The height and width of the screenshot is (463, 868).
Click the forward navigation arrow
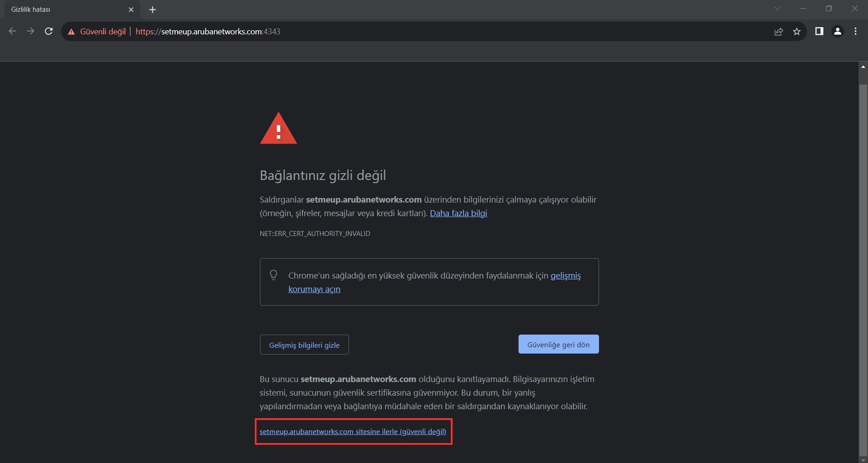point(30,31)
